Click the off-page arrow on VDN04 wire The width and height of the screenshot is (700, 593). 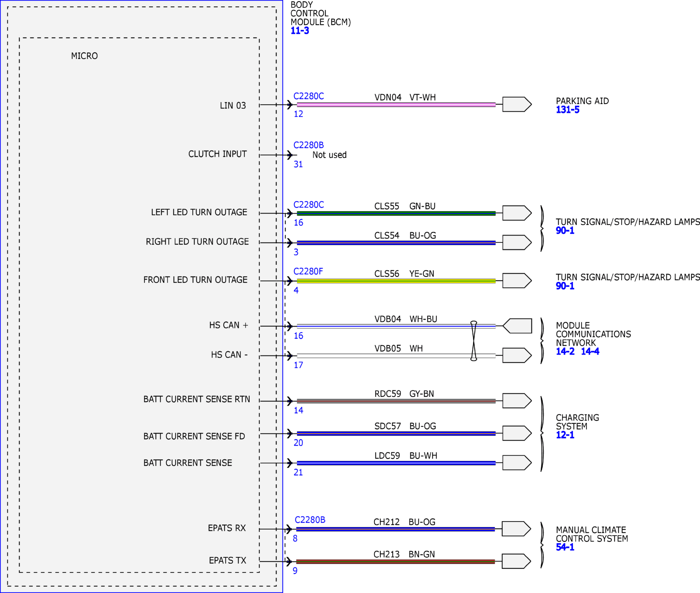517,104
